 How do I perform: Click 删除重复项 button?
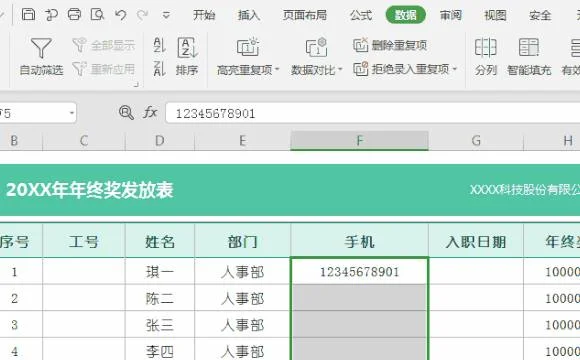[x=390, y=45]
